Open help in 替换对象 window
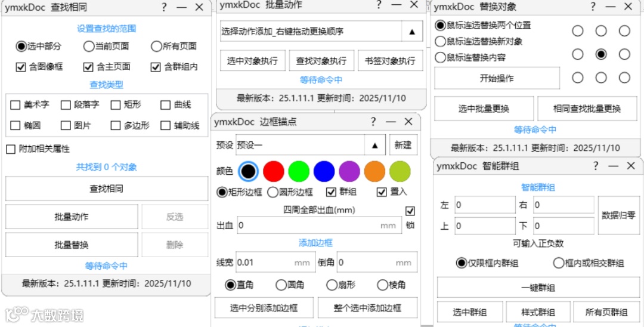 click(x=593, y=7)
